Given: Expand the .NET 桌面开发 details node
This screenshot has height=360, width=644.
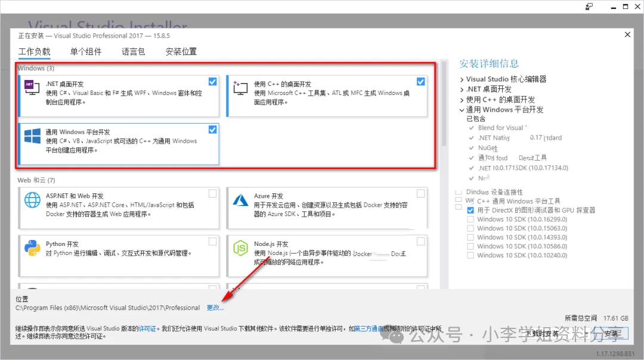Looking at the screenshot, I should 462,90.
